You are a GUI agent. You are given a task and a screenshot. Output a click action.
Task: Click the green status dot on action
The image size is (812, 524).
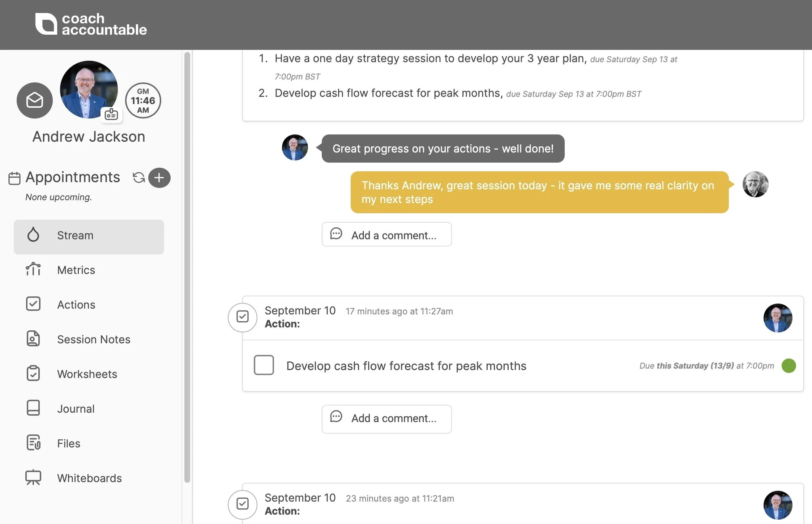pyautogui.click(x=789, y=366)
